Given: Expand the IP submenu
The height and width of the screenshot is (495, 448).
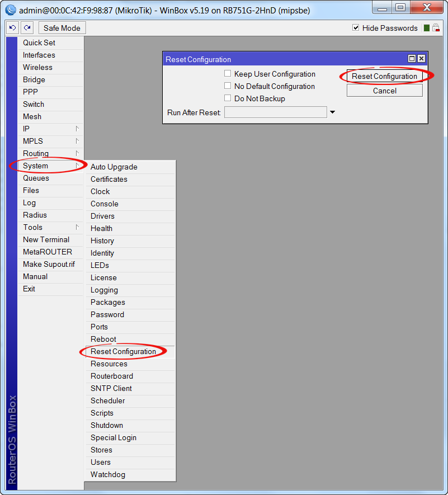Looking at the screenshot, I should click(x=50, y=129).
